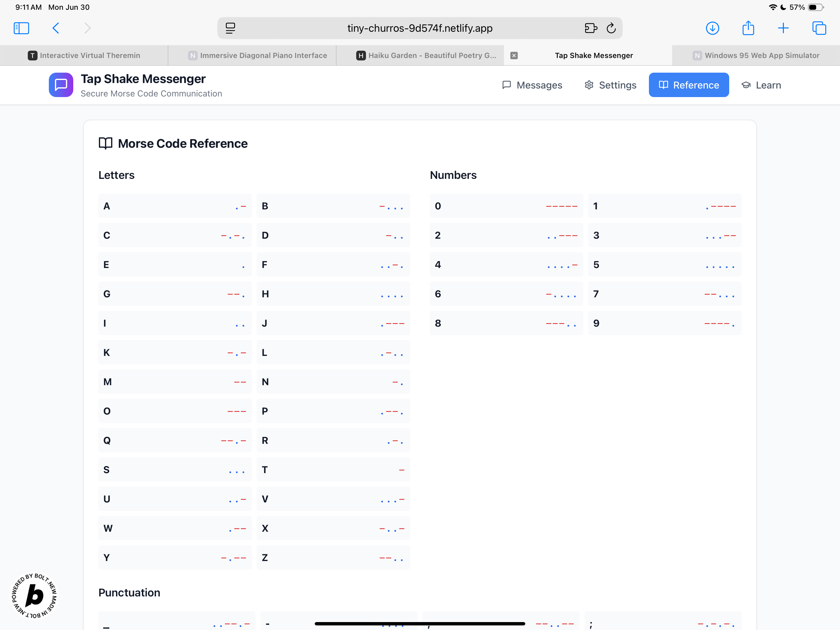Image resolution: width=840 pixels, height=630 pixels.
Task: Go back to the previous page
Action: (x=56, y=28)
